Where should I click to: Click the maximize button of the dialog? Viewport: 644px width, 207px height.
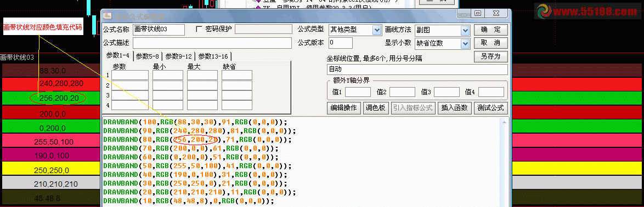[478, 14]
